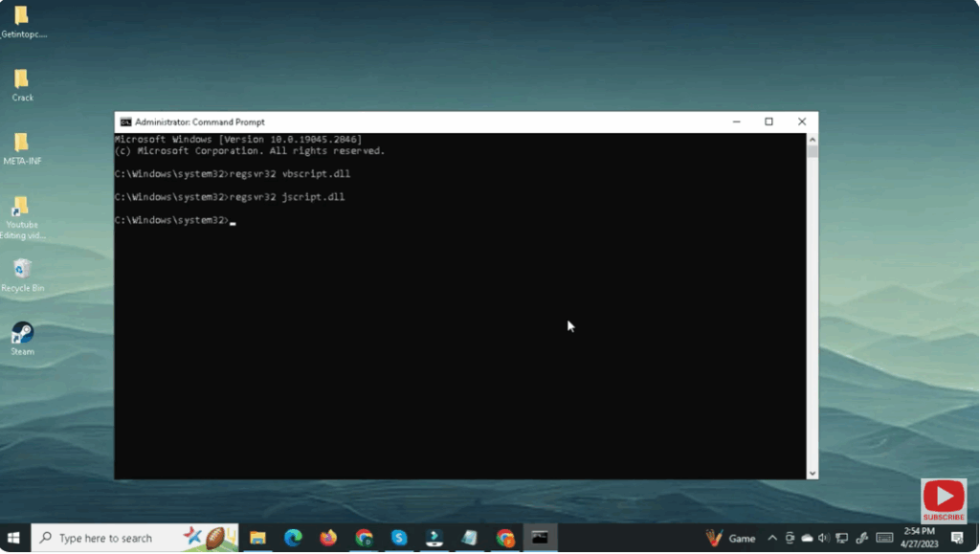Launch Firefox from the taskbar
Screen dimensions: 980x554
pos(327,538)
